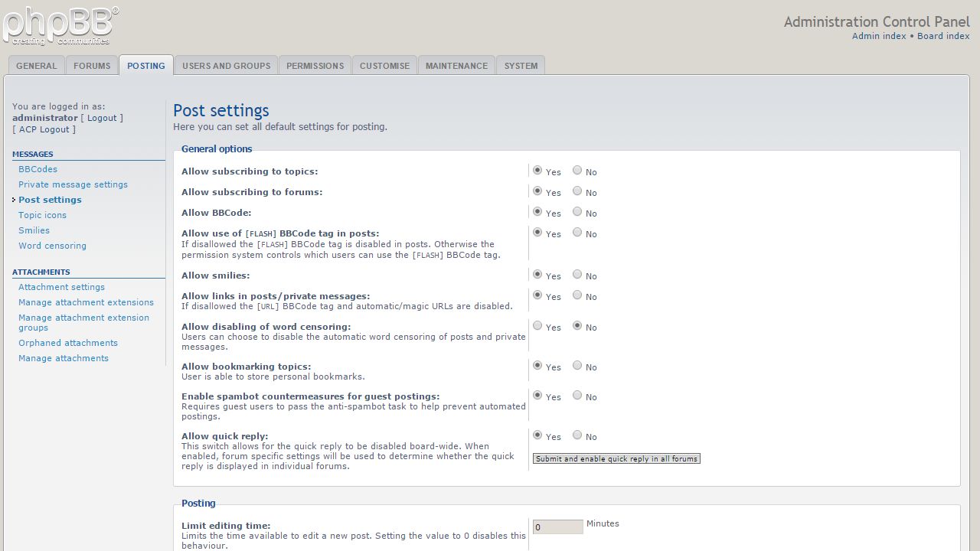The height and width of the screenshot is (551, 980).
Task: Open Manage attachments
Action: 64,358
